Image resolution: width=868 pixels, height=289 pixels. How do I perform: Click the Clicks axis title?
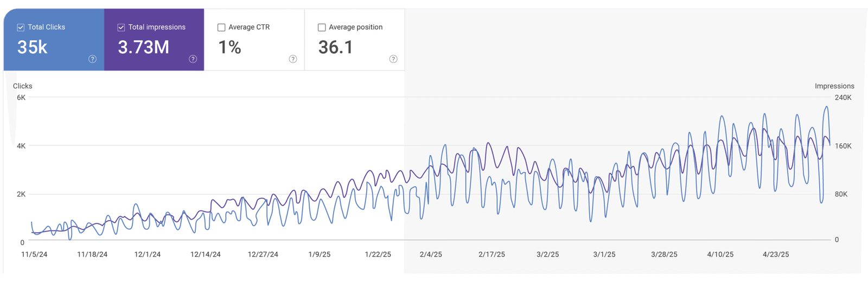(x=23, y=86)
